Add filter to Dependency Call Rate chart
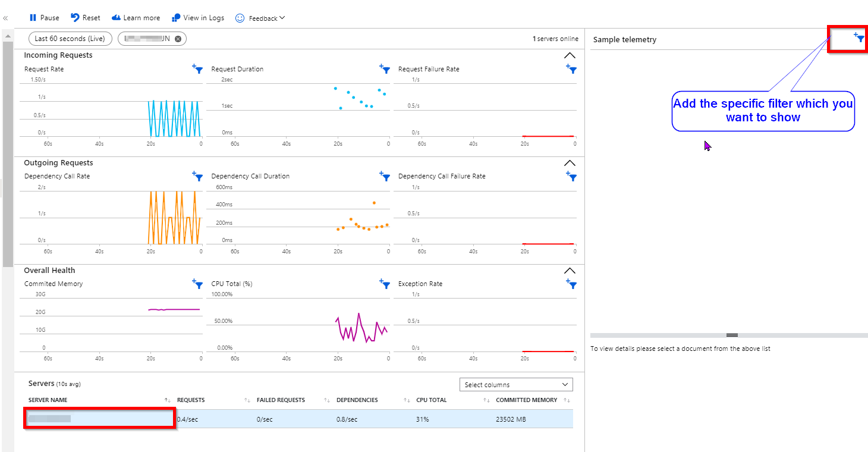The image size is (868, 452). [198, 176]
